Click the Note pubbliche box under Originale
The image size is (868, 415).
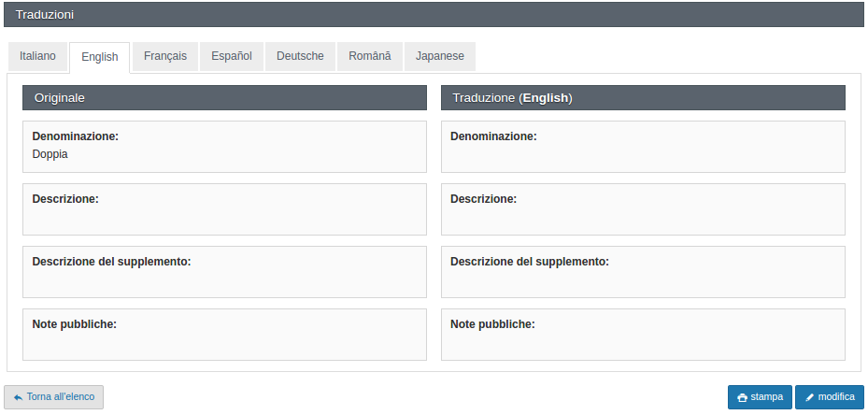coord(224,335)
